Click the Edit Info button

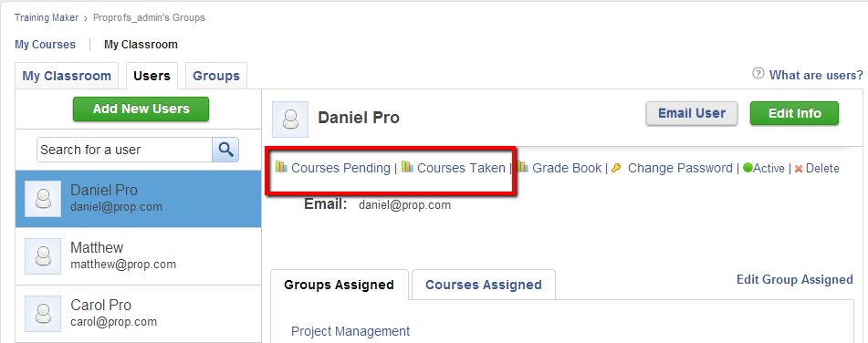click(x=794, y=113)
